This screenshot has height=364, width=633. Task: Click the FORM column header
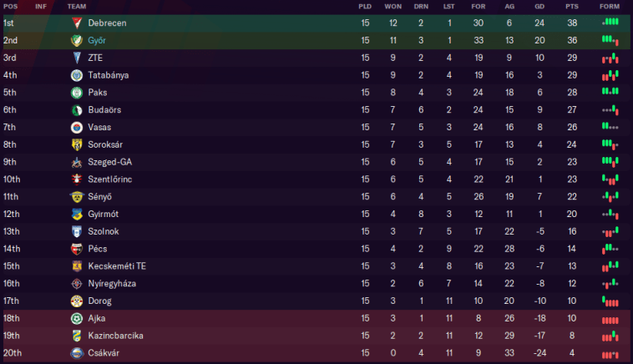click(610, 6)
